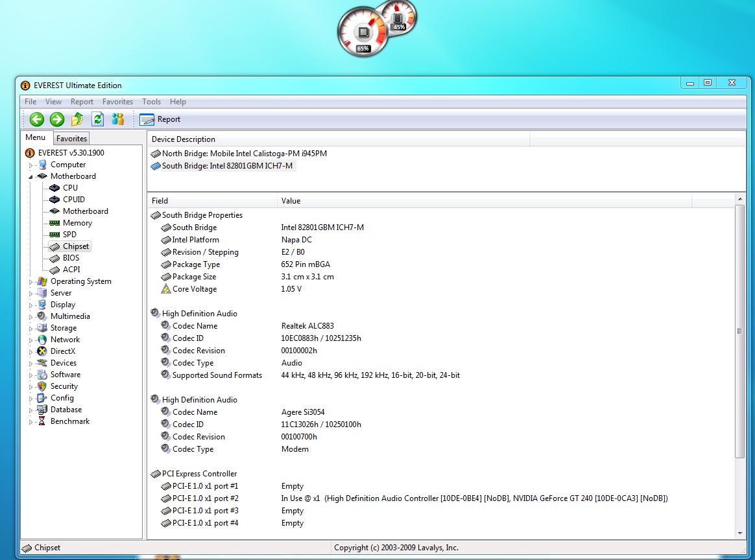The image size is (755, 560).
Task: Open the users icon in the toolbar
Action: pos(118,119)
